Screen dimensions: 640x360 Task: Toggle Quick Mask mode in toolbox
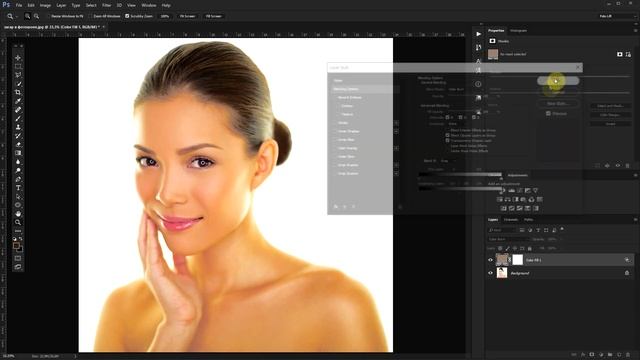pos(18,258)
